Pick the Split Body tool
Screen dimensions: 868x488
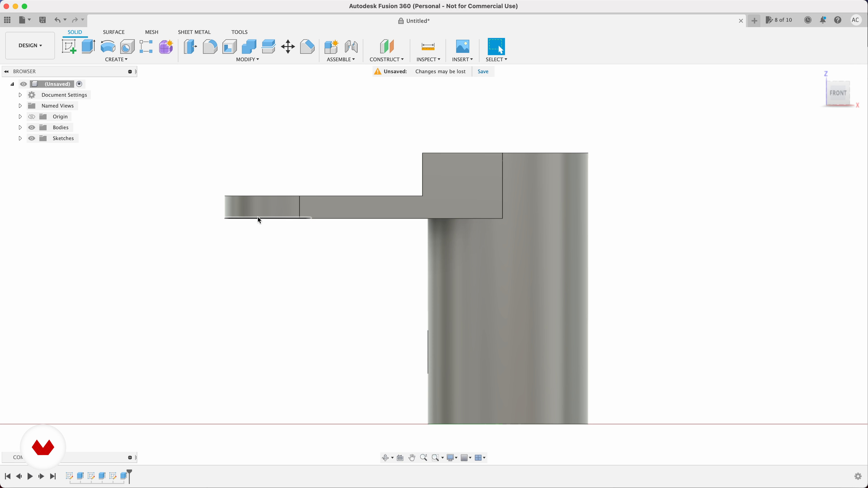point(269,47)
